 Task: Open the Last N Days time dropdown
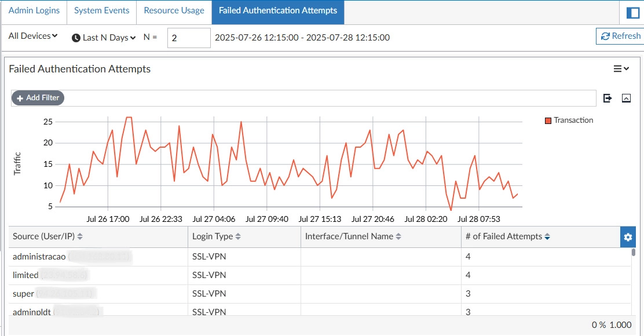104,38
